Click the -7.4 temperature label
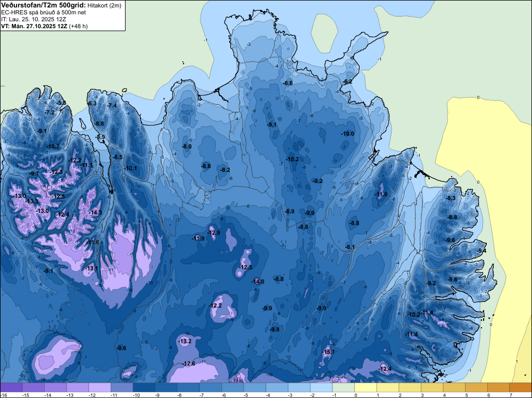 click(x=112, y=105)
